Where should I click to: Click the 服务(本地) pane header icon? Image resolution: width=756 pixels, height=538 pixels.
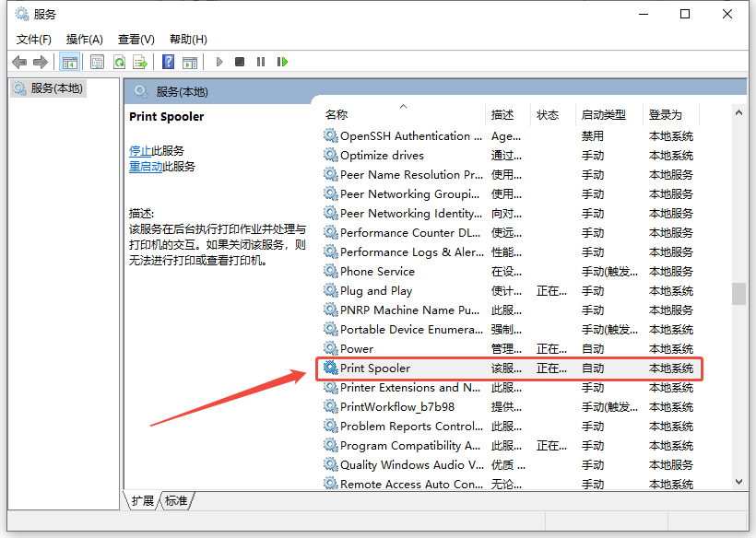pos(141,91)
